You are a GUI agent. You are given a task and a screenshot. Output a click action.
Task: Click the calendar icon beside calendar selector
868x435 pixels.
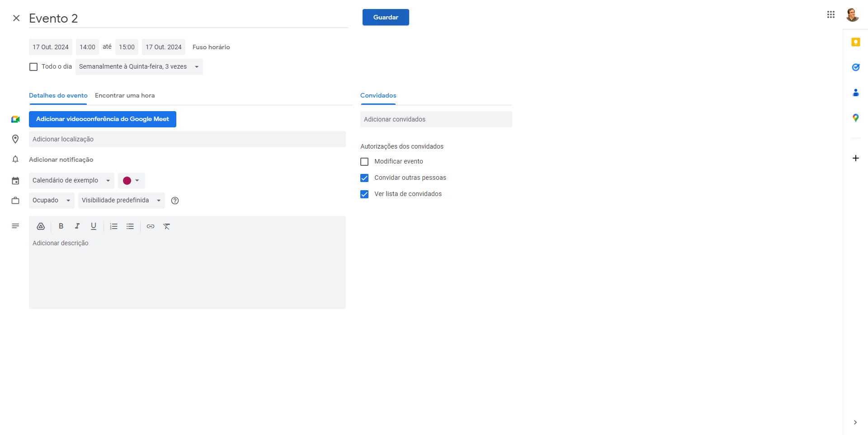(15, 181)
